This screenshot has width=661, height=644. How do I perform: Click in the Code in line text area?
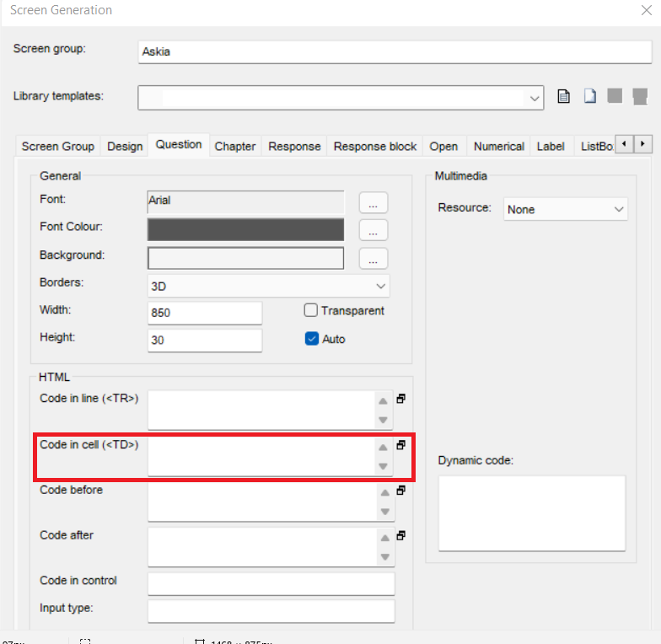pos(261,410)
